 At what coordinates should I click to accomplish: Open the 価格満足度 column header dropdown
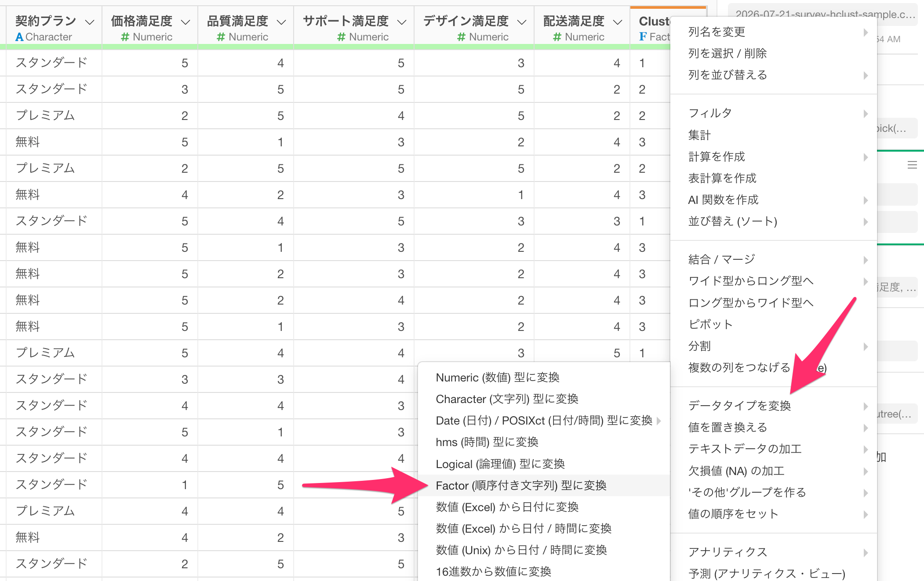[x=186, y=22]
